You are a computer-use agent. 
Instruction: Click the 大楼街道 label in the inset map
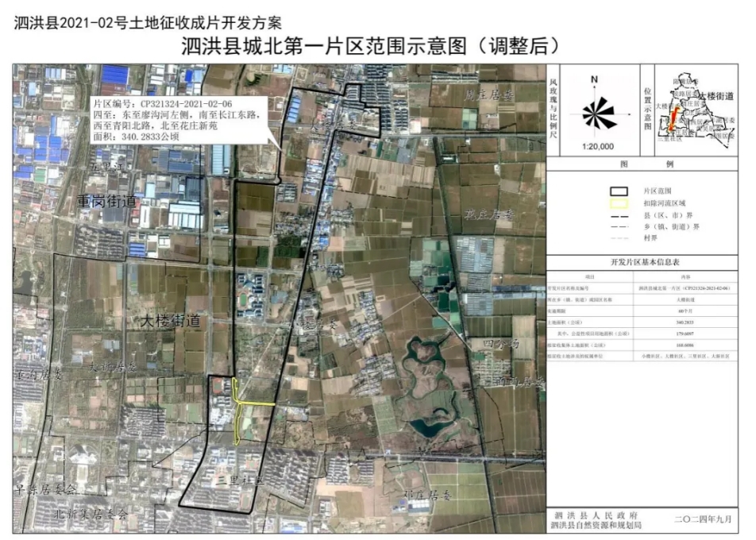point(716,96)
